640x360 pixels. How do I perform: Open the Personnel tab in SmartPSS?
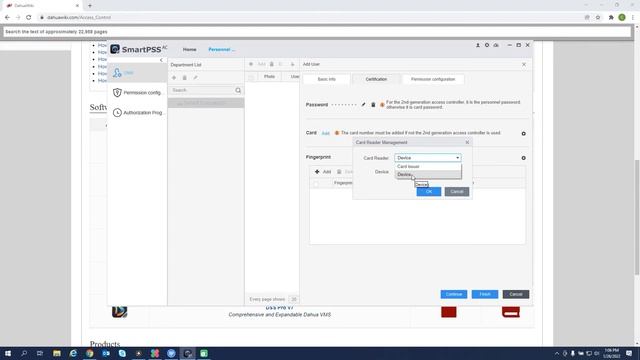click(x=222, y=49)
